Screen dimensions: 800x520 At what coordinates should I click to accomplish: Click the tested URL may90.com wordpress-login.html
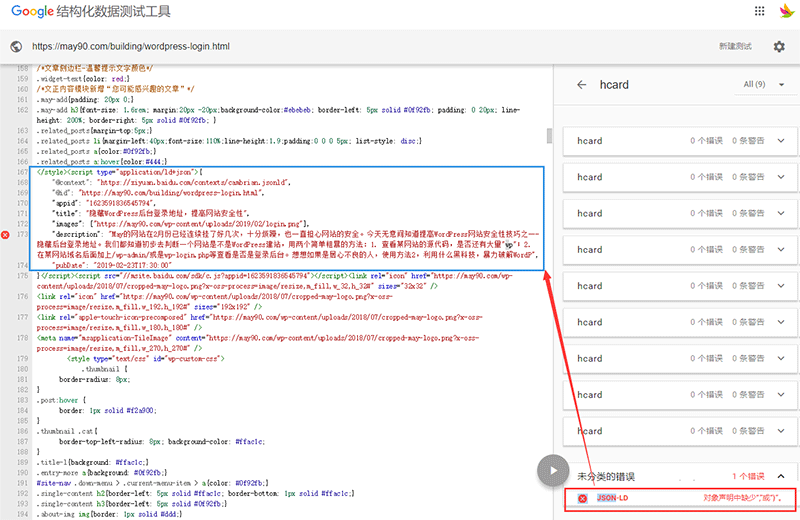tap(131, 46)
